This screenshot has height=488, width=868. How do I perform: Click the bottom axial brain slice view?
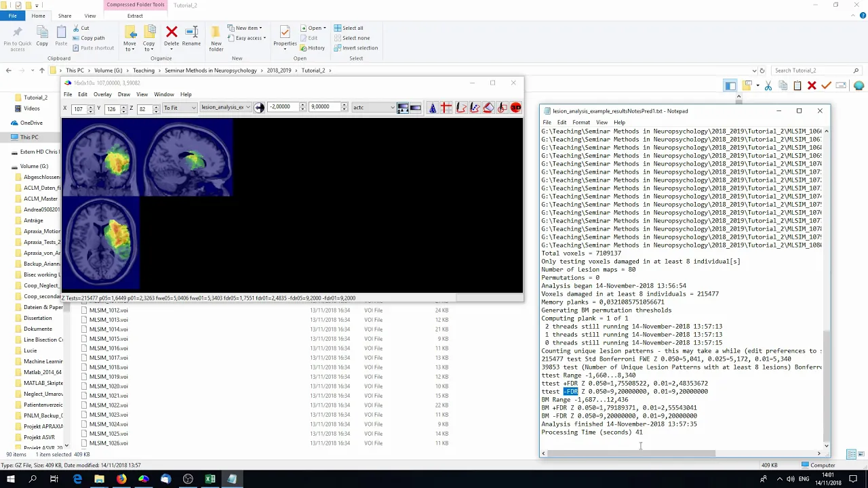[100, 243]
